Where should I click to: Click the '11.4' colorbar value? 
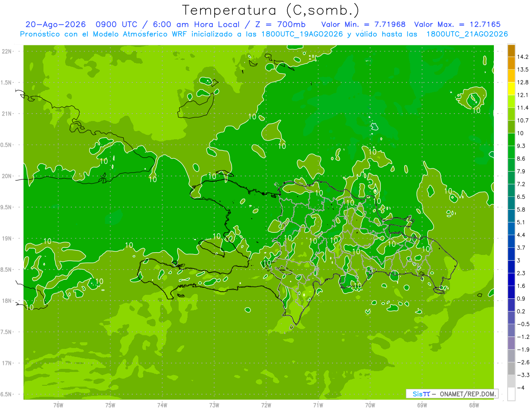(522, 108)
